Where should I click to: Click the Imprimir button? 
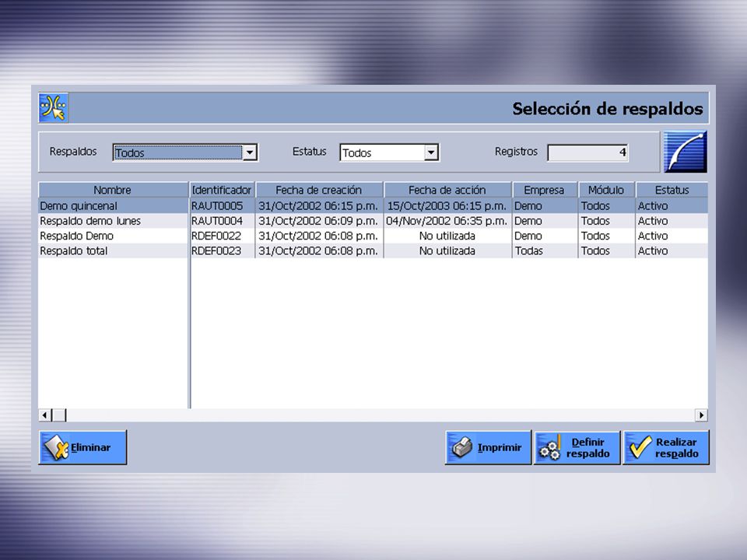489,448
